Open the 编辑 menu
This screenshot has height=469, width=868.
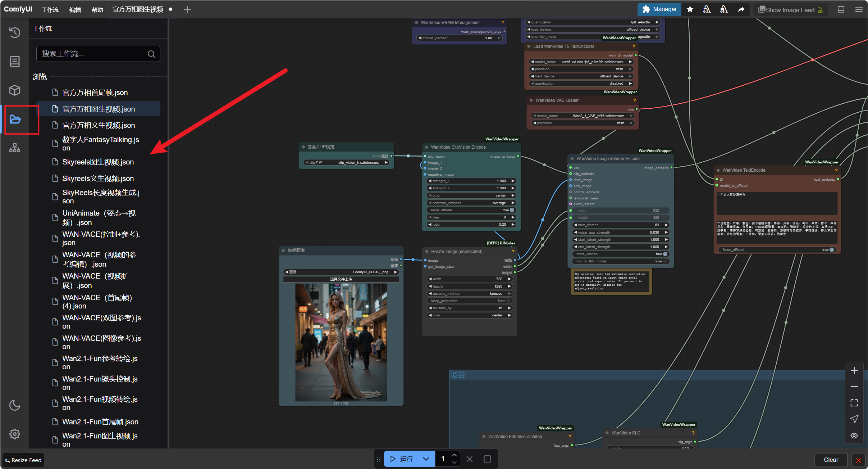tap(75, 10)
